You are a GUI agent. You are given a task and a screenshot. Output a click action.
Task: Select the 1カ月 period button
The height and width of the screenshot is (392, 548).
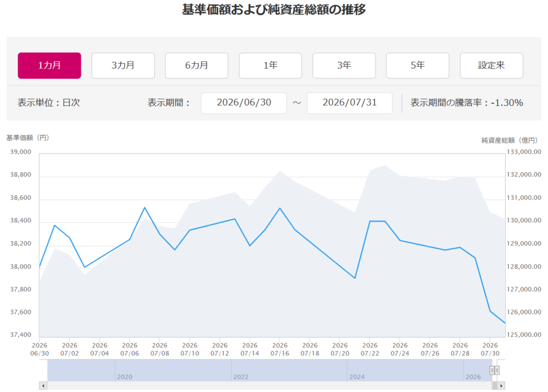coord(49,65)
